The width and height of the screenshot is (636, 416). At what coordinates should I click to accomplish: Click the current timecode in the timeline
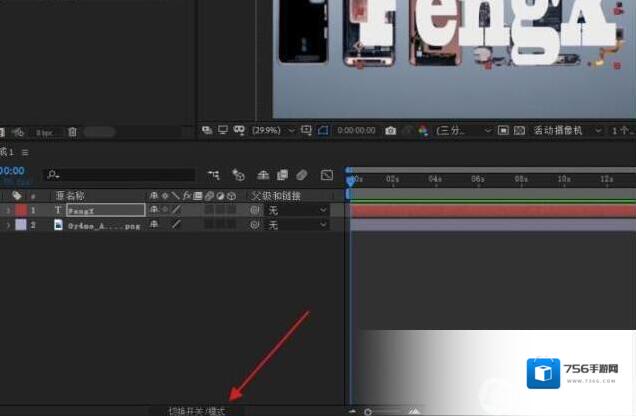click(x=12, y=172)
